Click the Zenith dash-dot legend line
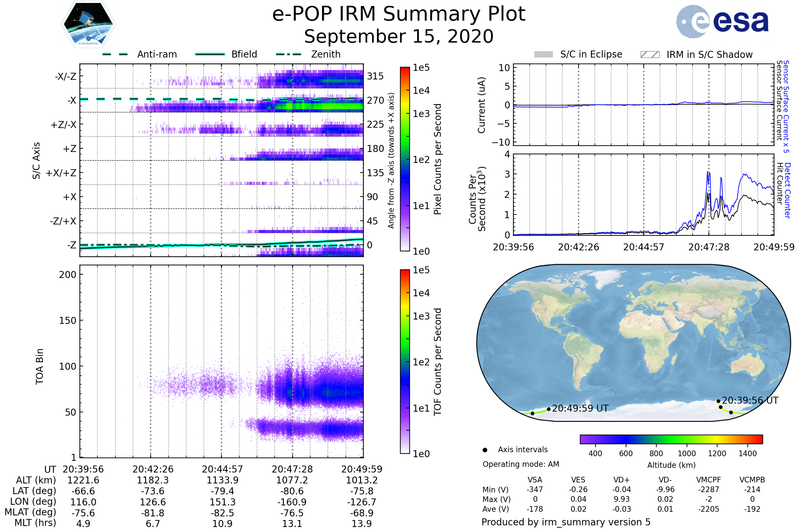 288,54
